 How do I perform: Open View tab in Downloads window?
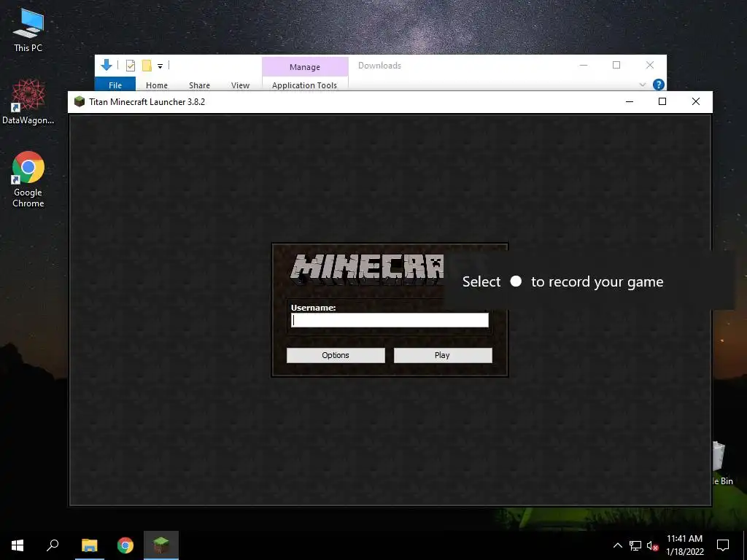[240, 85]
